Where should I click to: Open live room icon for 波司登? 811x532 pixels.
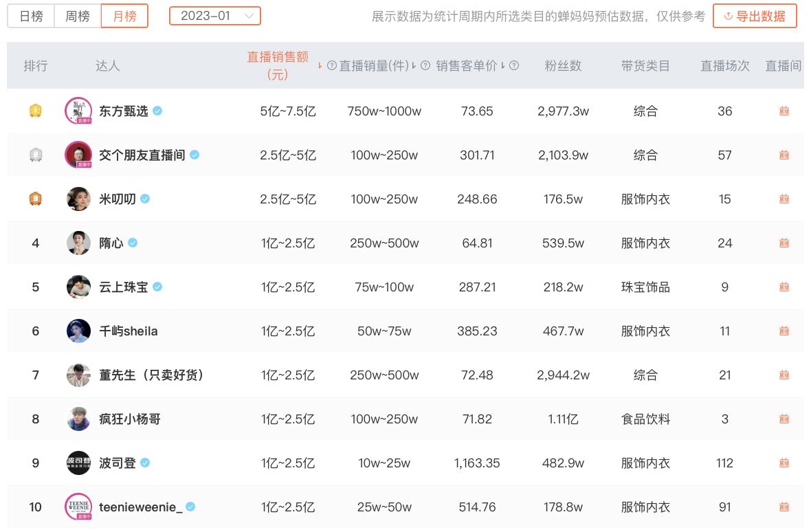coord(784,462)
